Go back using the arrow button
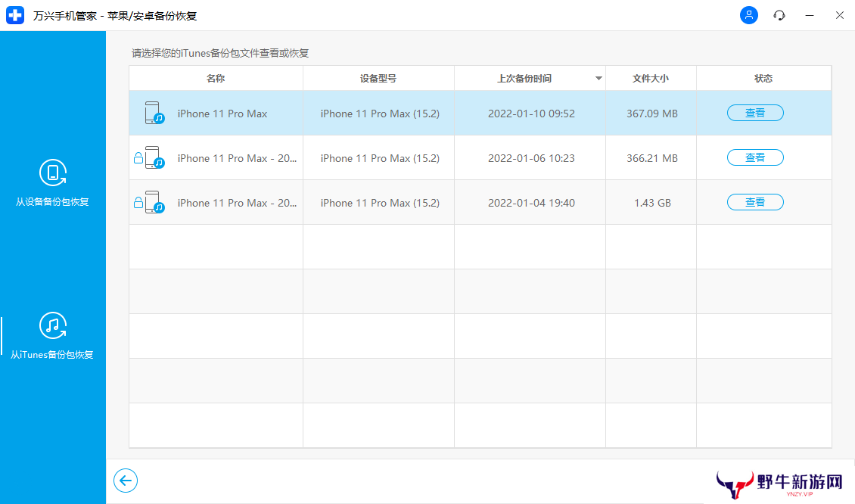This screenshot has height=504, width=855. (x=126, y=481)
